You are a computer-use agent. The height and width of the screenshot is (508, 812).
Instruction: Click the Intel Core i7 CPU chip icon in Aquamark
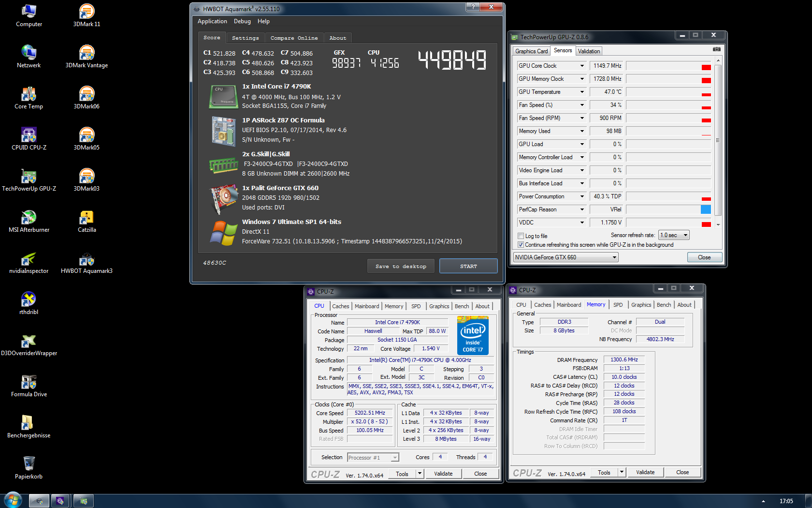tap(223, 97)
